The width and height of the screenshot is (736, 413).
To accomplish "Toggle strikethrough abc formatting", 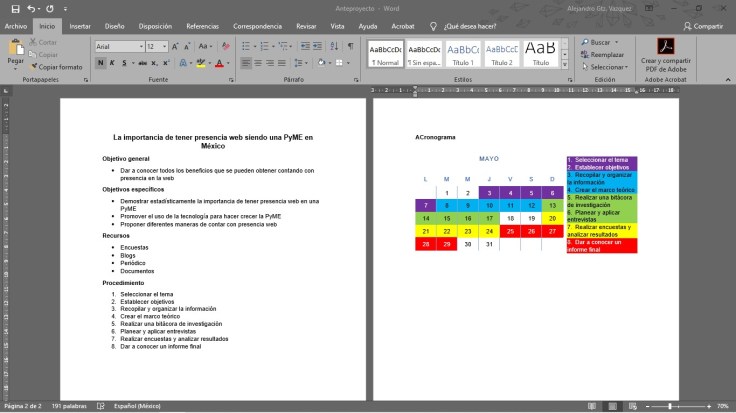I will 143,63.
